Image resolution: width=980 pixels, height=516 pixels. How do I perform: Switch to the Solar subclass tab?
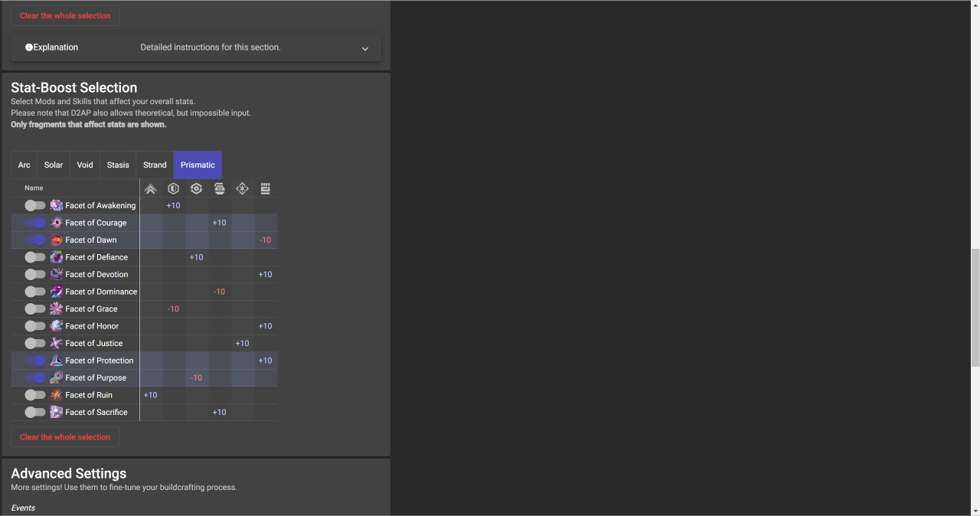[x=54, y=165]
